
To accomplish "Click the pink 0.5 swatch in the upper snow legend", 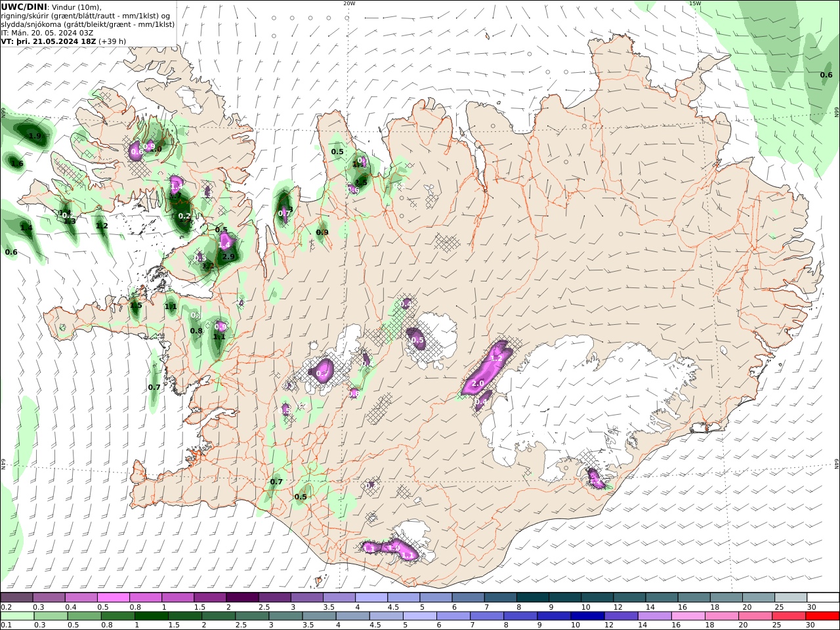I will tap(113, 597).
